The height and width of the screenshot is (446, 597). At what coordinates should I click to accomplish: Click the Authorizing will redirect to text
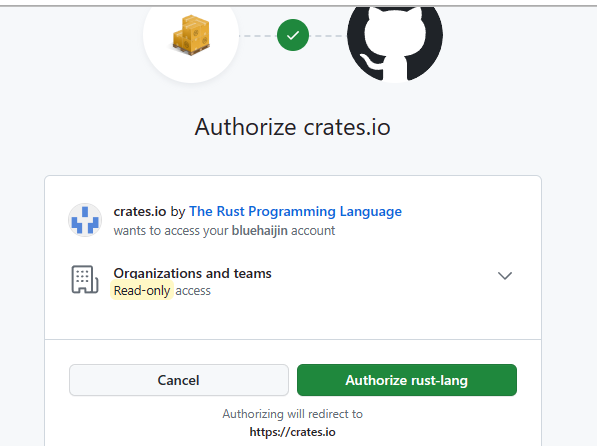[292, 414]
